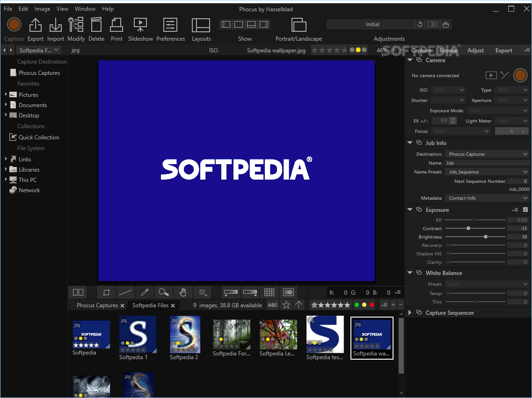Toggle the left panel show button

pyautogui.click(x=226, y=24)
